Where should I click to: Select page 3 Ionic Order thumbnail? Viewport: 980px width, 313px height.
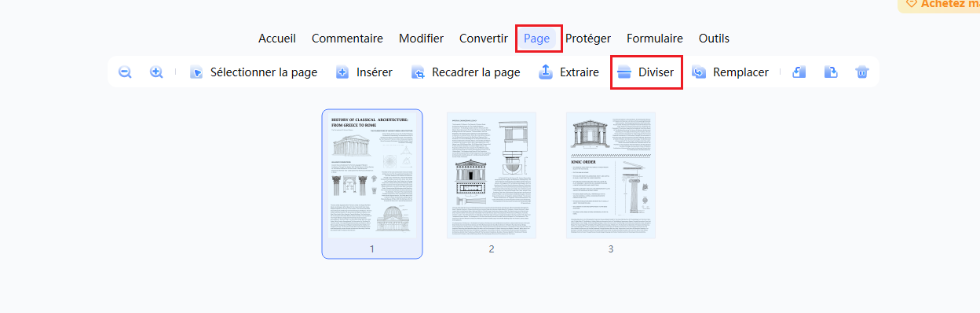click(x=611, y=175)
